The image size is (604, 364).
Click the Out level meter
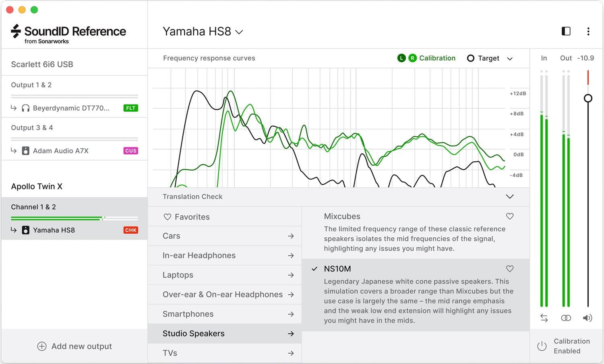[566, 189]
